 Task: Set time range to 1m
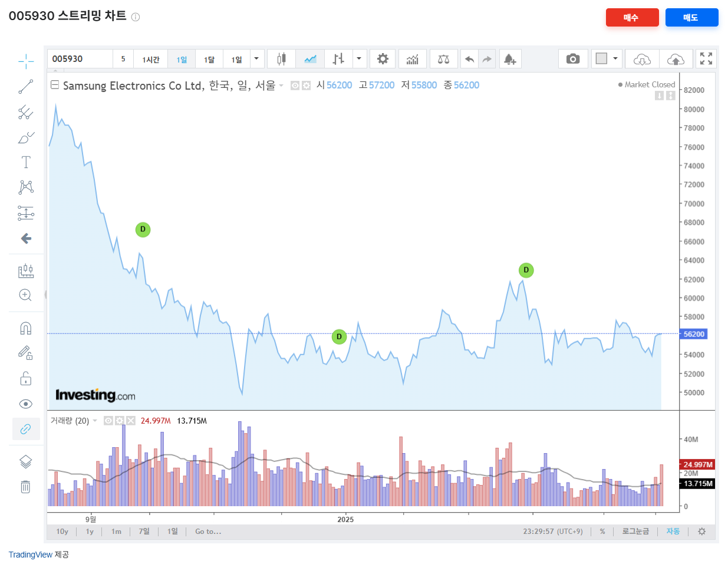(117, 532)
